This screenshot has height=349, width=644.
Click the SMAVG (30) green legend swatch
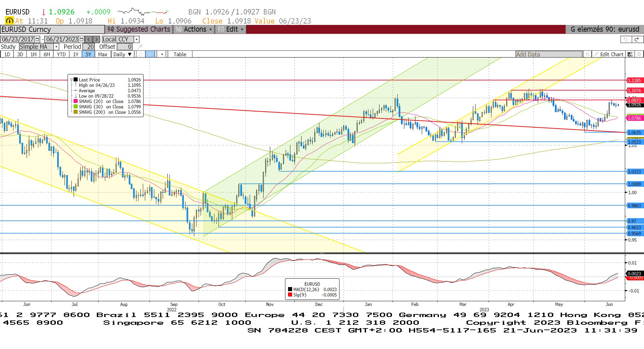click(76, 107)
